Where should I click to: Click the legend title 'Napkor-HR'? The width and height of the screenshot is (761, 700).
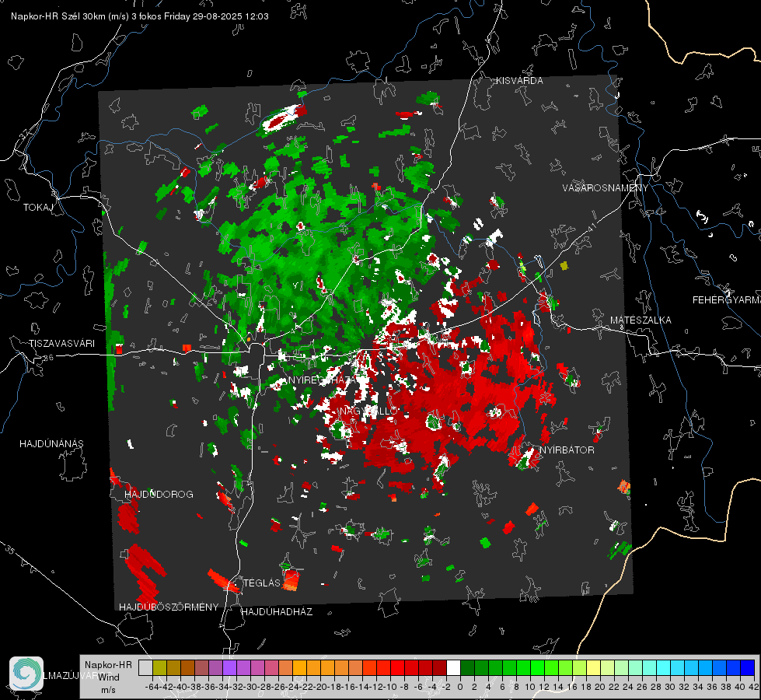click(108, 665)
